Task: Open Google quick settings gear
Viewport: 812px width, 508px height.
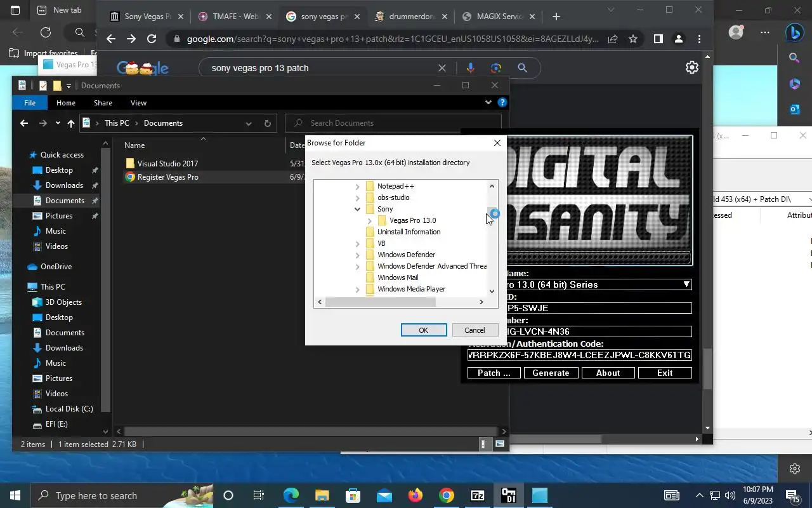Action: coord(692,67)
